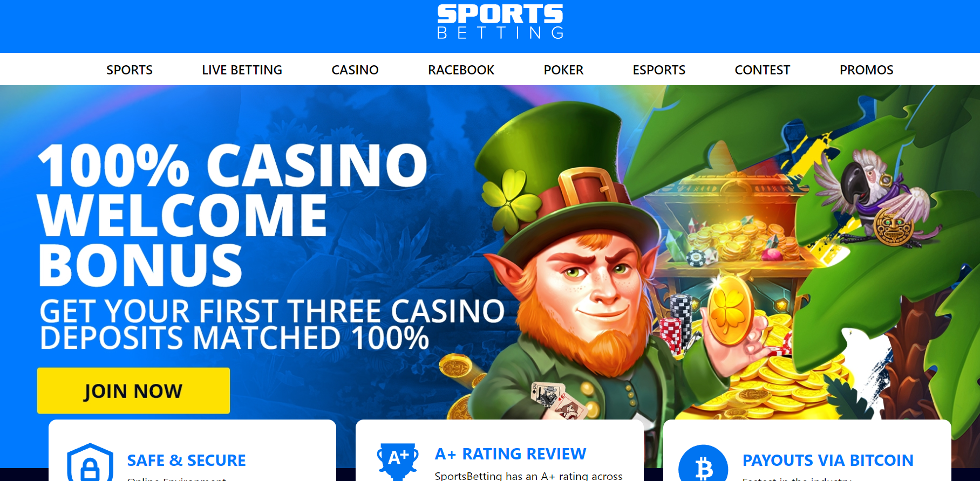Screen dimensions: 980x481
Task: Click the 100% Casino Welcome Bonus headline
Action: click(x=233, y=215)
